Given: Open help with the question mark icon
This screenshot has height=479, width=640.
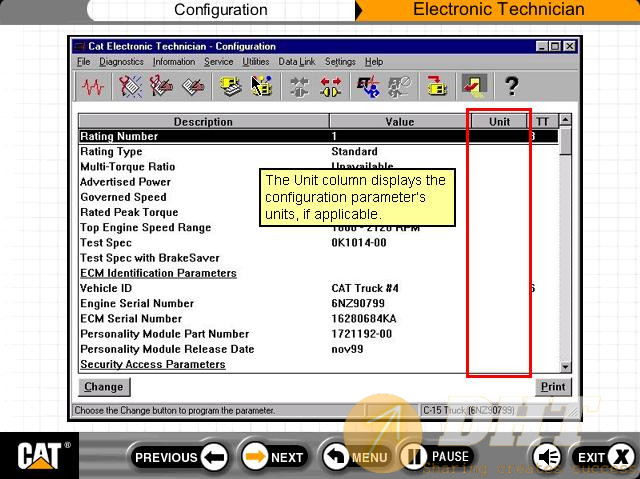Looking at the screenshot, I should (x=511, y=86).
